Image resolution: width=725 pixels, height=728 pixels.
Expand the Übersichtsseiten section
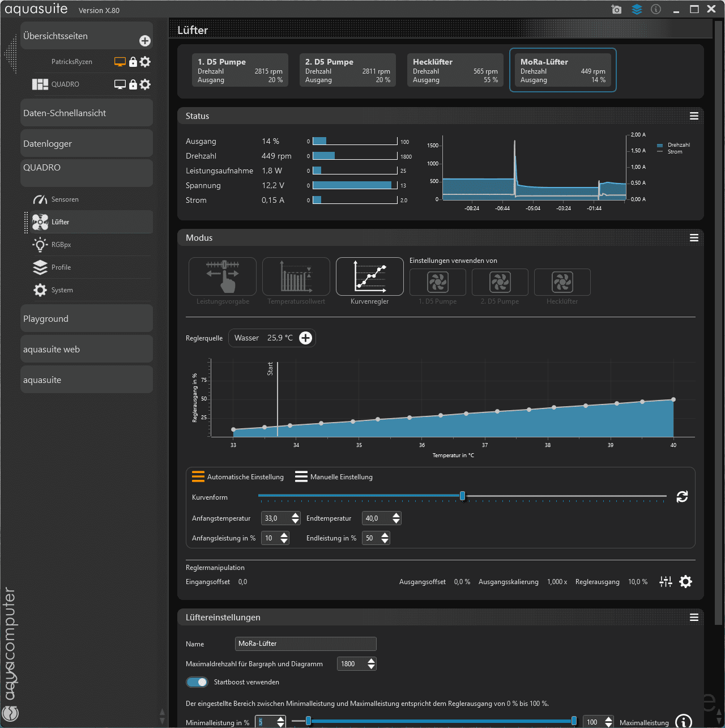87,36
